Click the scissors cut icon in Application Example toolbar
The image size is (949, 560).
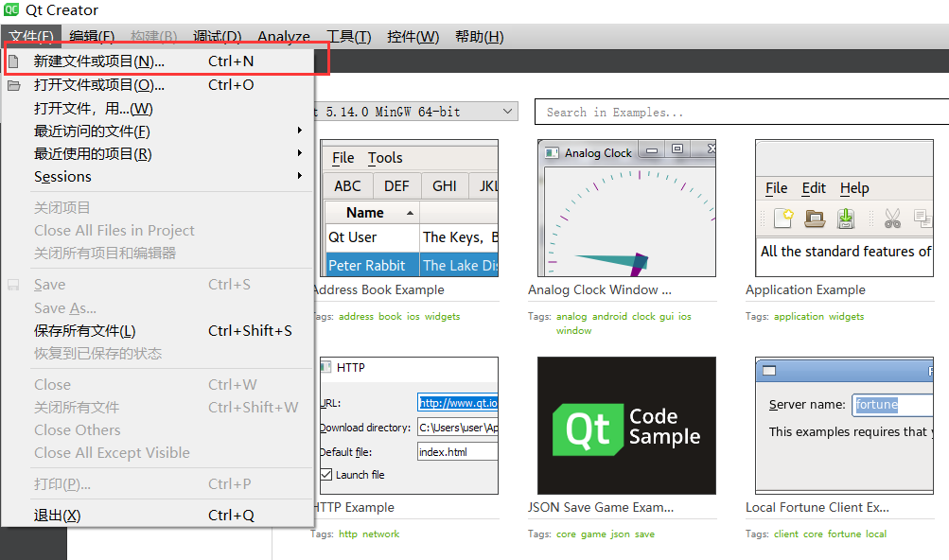coord(893,218)
